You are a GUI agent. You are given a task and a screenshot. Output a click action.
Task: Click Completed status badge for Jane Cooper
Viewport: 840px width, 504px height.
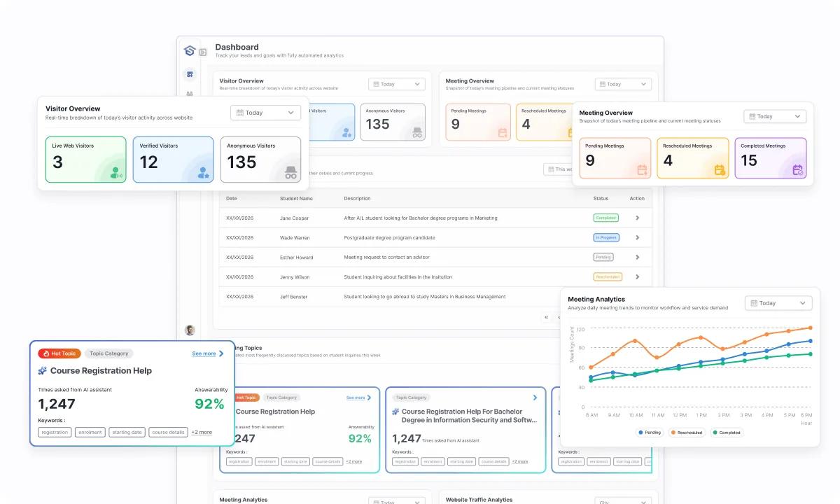point(605,218)
